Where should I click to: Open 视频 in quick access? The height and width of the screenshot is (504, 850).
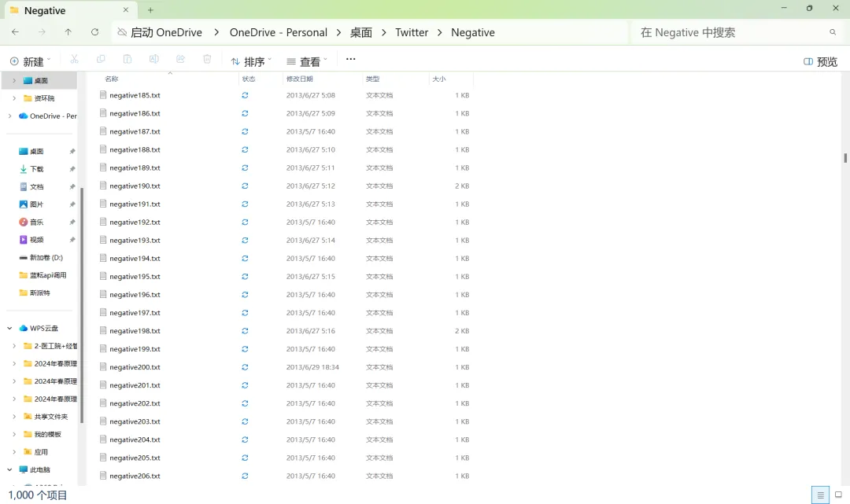(x=36, y=240)
